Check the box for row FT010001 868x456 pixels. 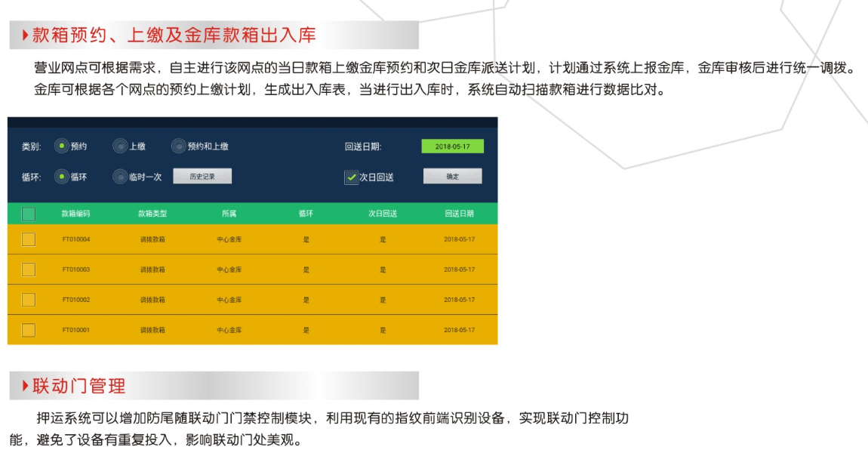click(29, 330)
